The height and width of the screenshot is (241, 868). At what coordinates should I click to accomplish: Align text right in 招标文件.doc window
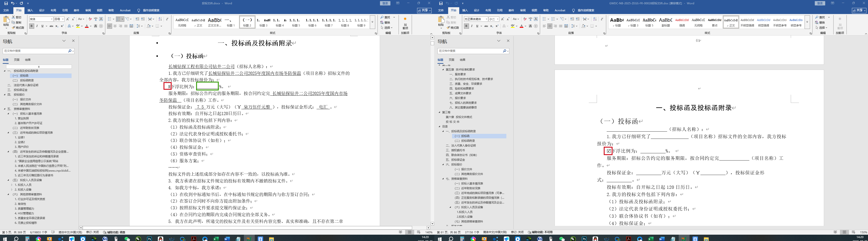[555, 26]
